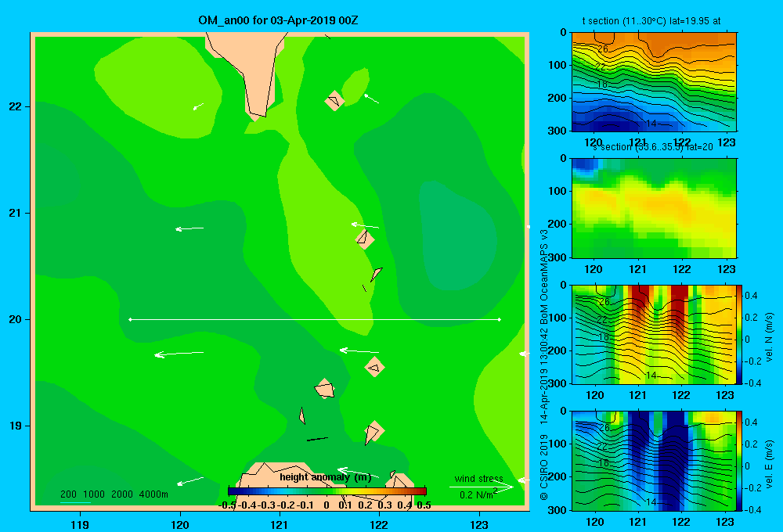This screenshot has width=783, height=532.
Task: Select the wind stress label
Action: (478, 479)
